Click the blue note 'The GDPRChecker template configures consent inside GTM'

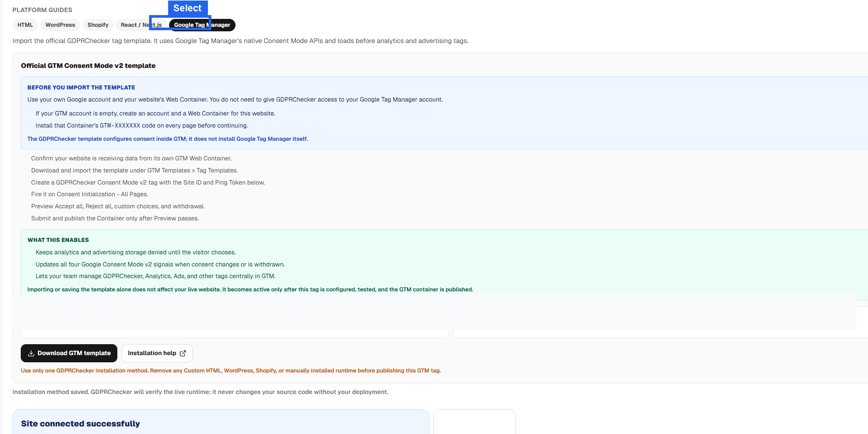click(167, 139)
